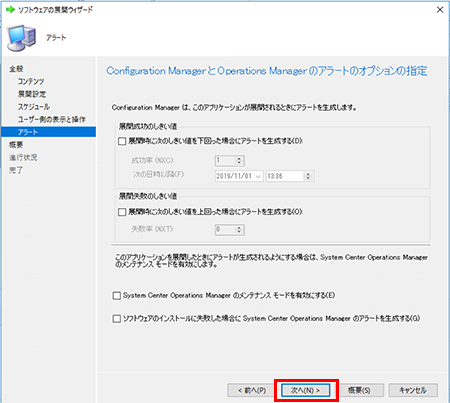The width and height of the screenshot is (450, 403).
Task: Go to スケジュール step in sidebar
Action: [x=34, y=107]
